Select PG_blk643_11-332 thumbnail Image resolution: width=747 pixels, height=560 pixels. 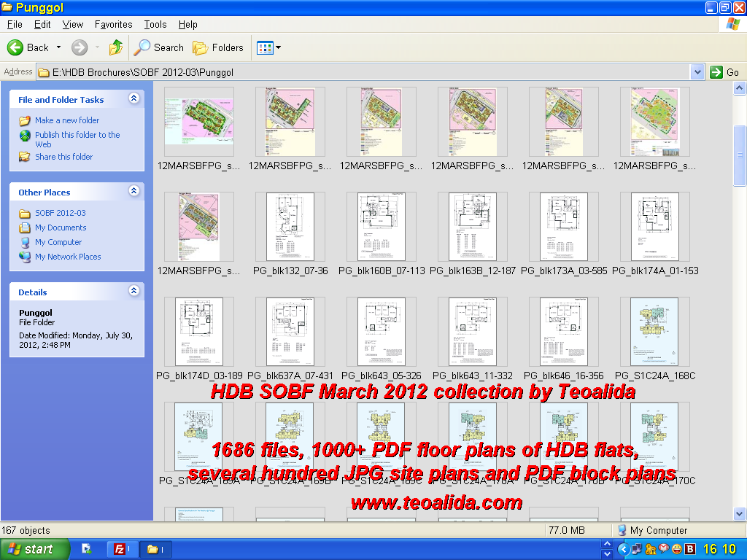click(473, 332)
